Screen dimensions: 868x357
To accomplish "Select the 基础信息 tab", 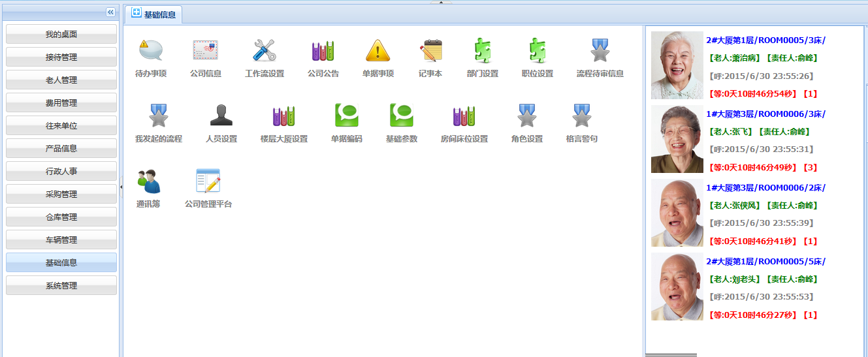I will click(153, 14).
